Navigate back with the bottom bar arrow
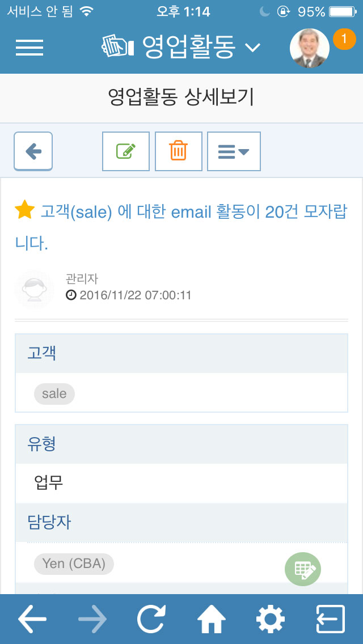Screen dimensions: 363x644 (32, 618)
